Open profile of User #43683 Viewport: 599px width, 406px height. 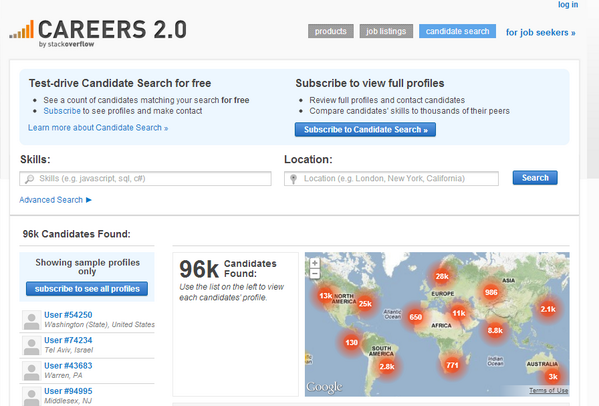point(68,366)
